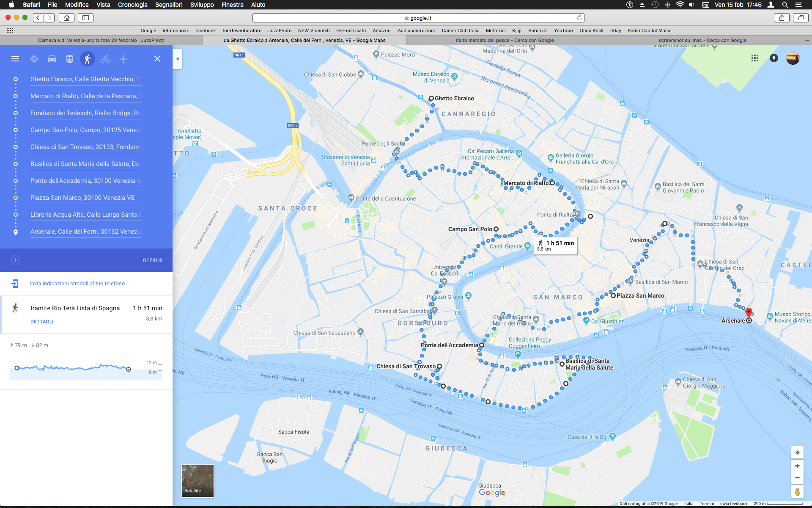Open YouTube bookmark
This screenshot has width=812, height=508.
563,30
